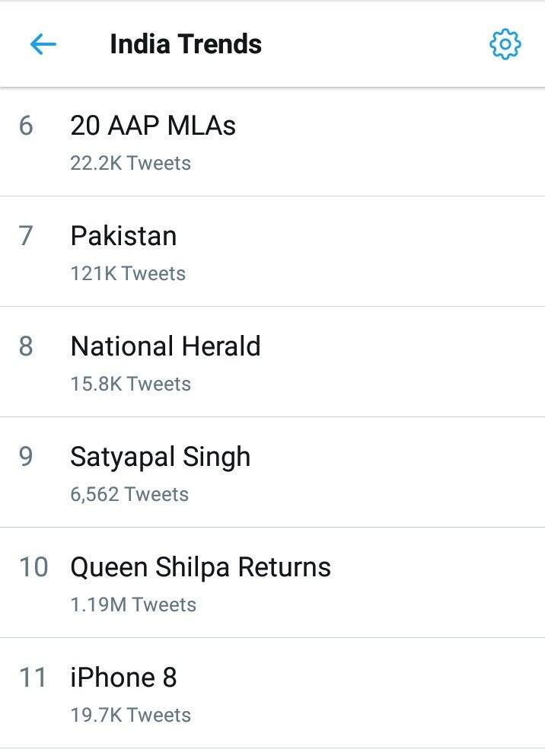
Task: Click the rank number 10 row marker
Action: click(32, 567)
